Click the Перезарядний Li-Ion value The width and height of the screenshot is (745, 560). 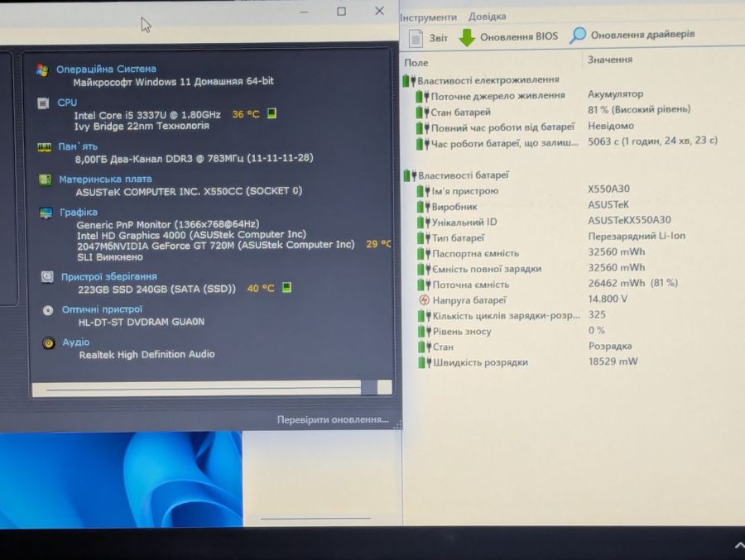coord(637,236)
